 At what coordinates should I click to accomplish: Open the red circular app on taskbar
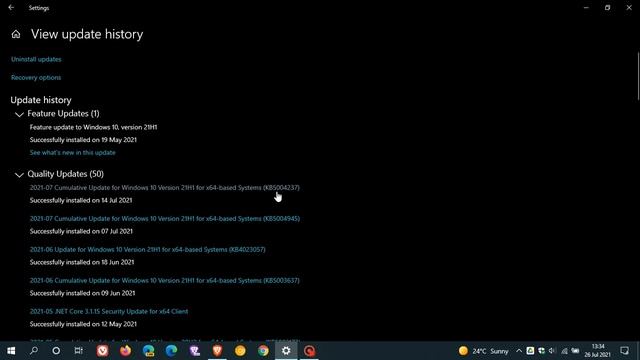pyautogui.click(x=309, y=351)
